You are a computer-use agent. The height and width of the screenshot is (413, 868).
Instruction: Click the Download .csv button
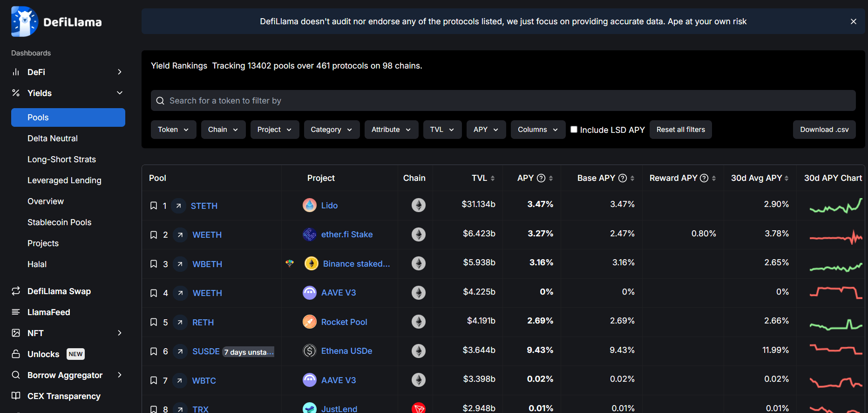point(824,130)
